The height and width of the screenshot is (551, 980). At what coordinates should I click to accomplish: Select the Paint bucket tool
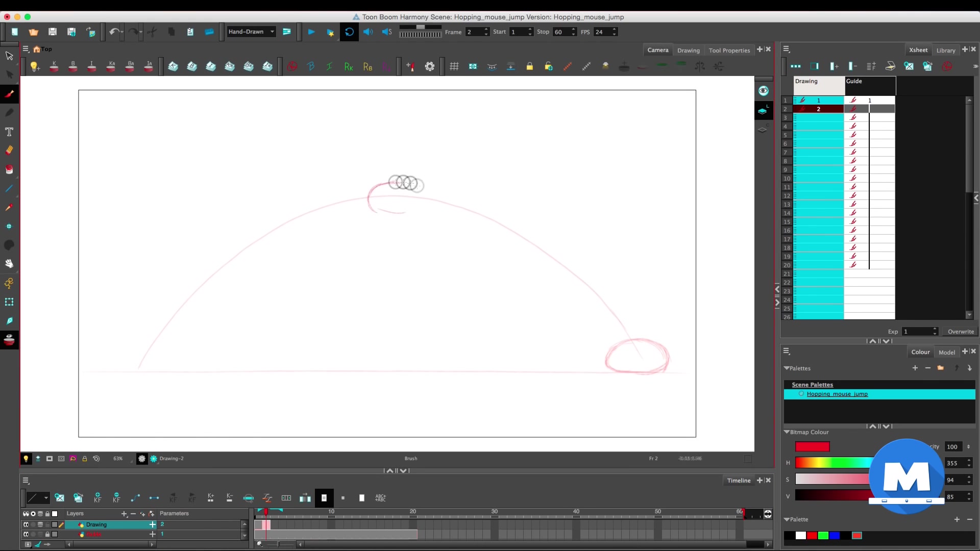(9, 169)
